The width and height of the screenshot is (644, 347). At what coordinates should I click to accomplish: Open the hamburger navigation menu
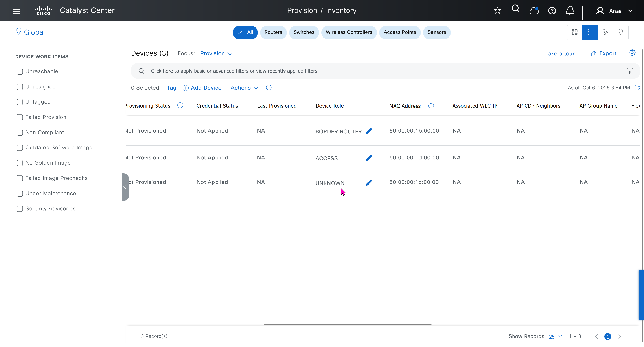(x=17, y=11)
